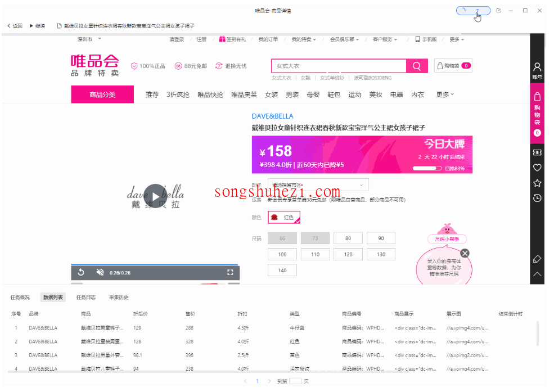Select size 80

(348, 238)
